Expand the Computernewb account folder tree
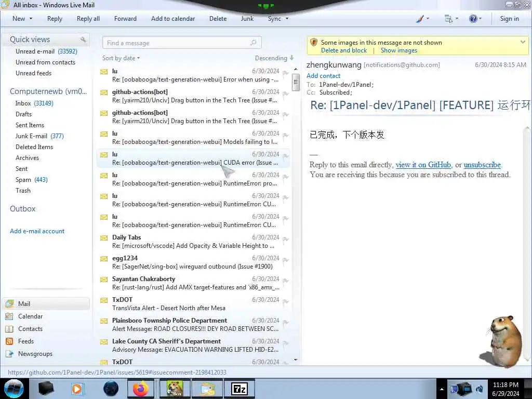Viewport: 532px width, 399px height. 48,91
